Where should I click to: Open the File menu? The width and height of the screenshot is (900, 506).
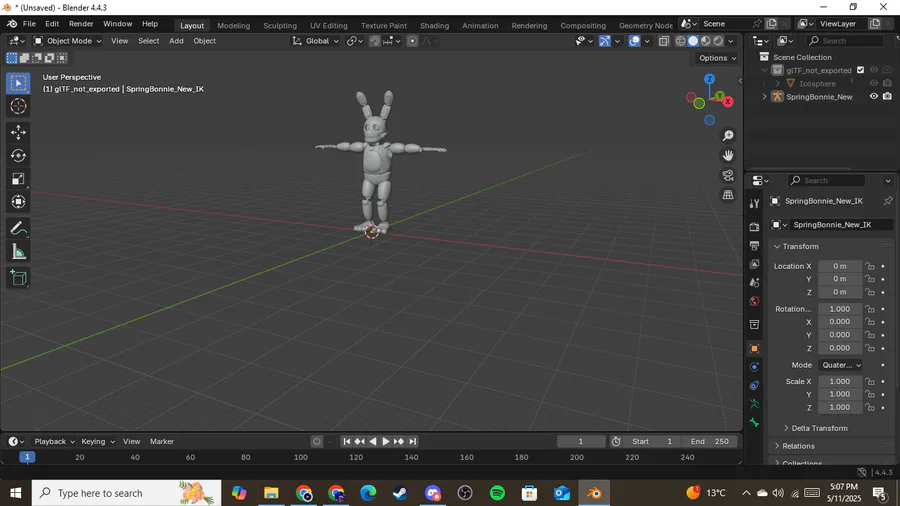click(x=29, y=24)
